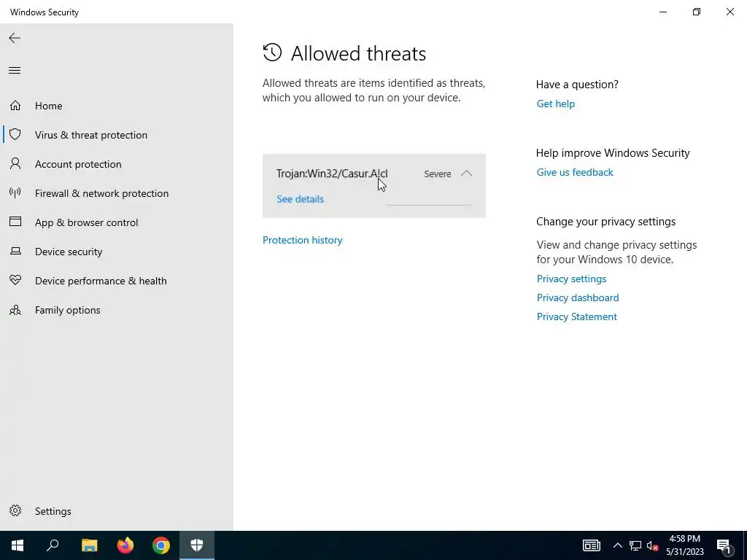Click Windows Security taskbar shield icon

click(x=197, y=545)
